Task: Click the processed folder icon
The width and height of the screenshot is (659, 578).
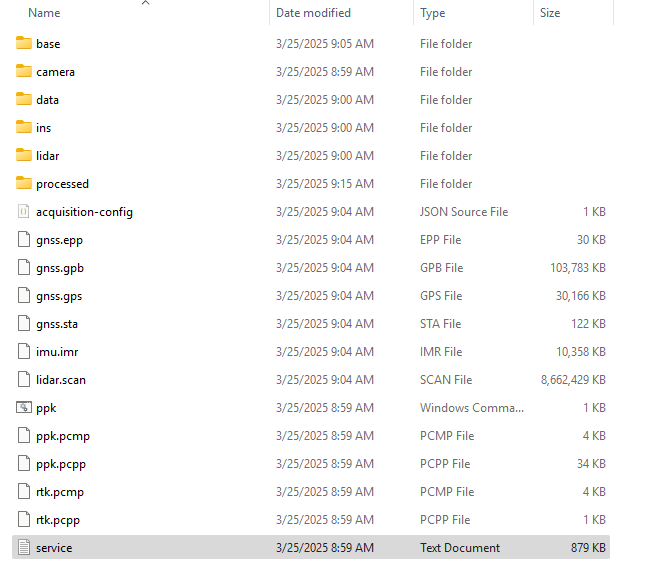Action: [24, 184]
